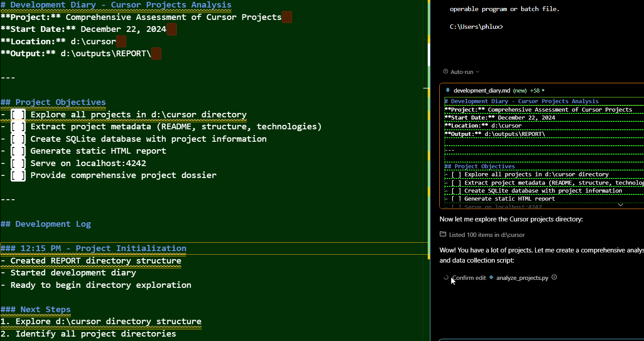Tick the editor's 'Generate static HTML report' checkbox
Viewport: 644px width, 341px height.
pos(18,151)
